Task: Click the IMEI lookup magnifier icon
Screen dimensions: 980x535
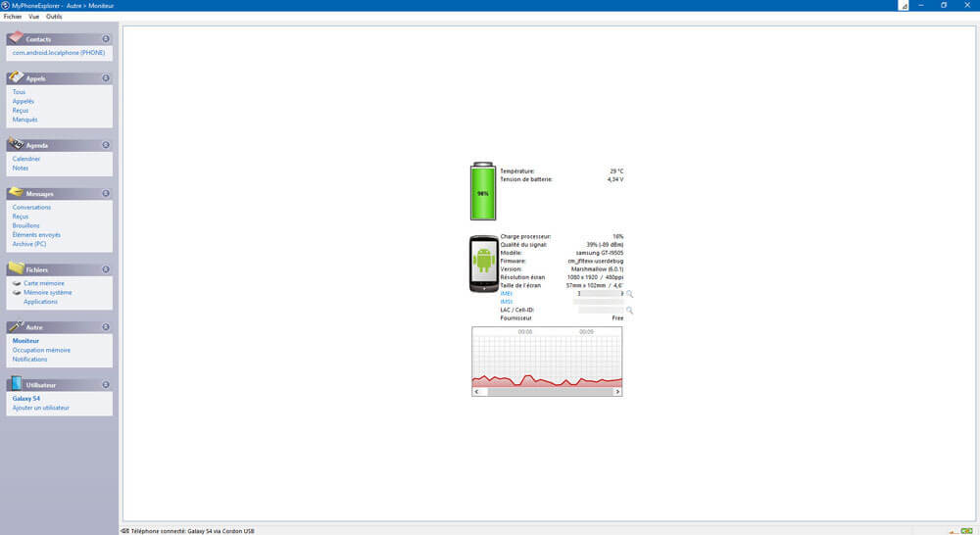Action: (629, 294)
